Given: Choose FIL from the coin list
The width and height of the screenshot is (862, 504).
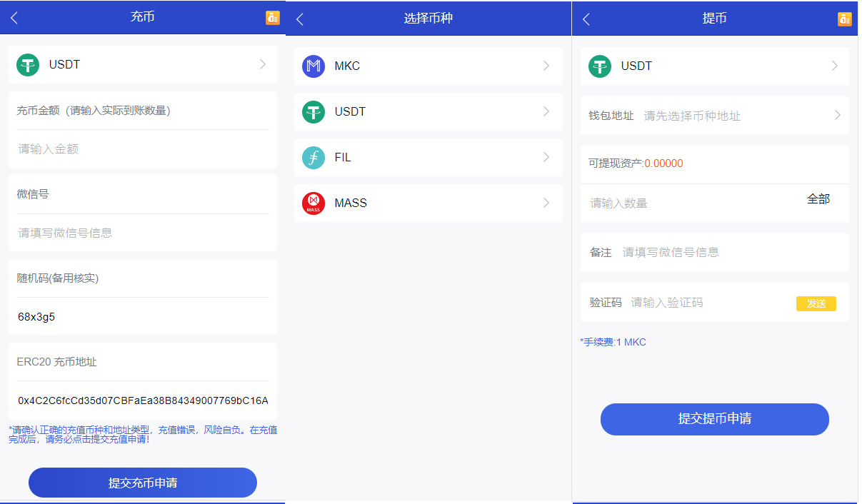Looking at the screenshot, I should point(428,158).
